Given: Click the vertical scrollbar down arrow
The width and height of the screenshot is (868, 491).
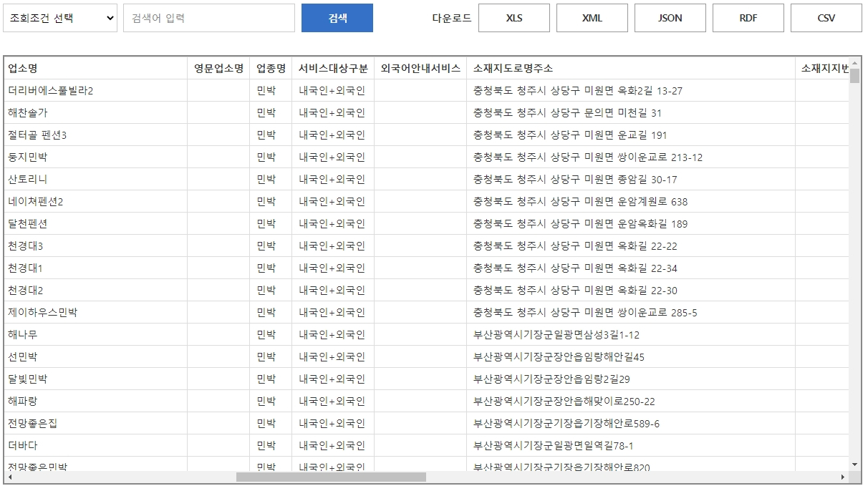Looking at the screenshot, I should click(854, 465).
